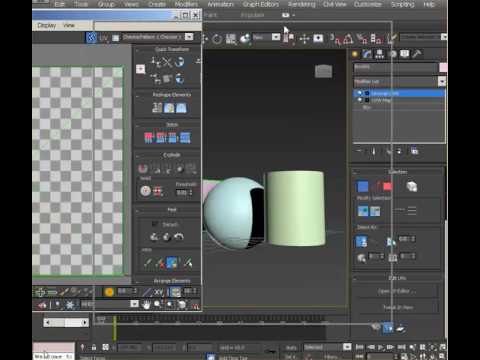Toggle the UVW Map modifier eye icon
This screenshot has height=360, width=480.
(360, 100)
